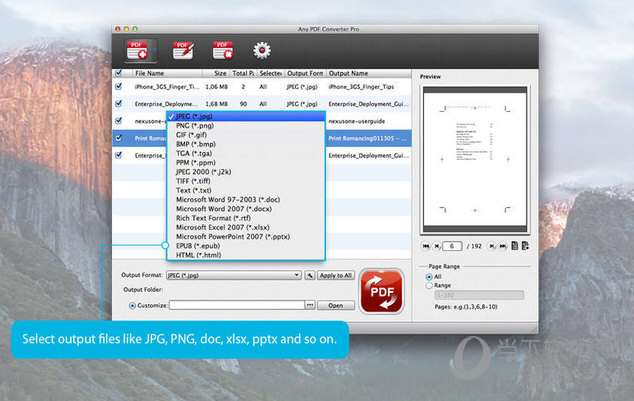Screen dimensions: 634x401
Task: Choose Microsoft Excel 2007 (*.xlsx) format
Action: [x=246, y=228]
